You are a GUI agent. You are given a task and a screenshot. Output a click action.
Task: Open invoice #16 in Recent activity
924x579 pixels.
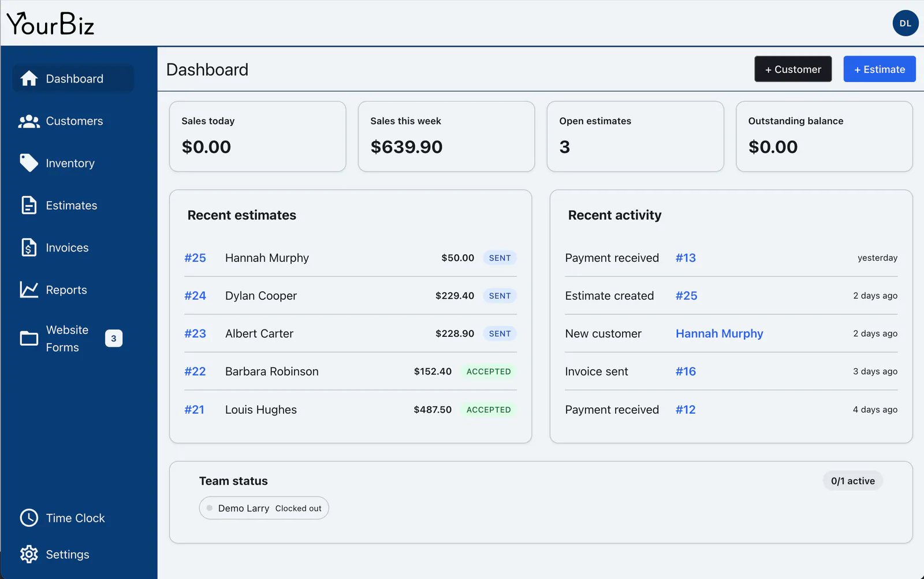pyautogui.click(x=685, y=372)
